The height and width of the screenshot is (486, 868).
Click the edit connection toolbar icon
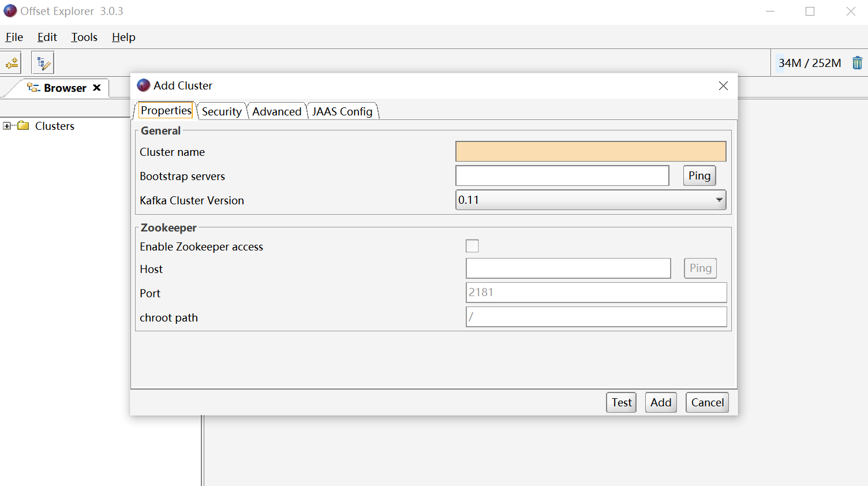tap(43, 63)
